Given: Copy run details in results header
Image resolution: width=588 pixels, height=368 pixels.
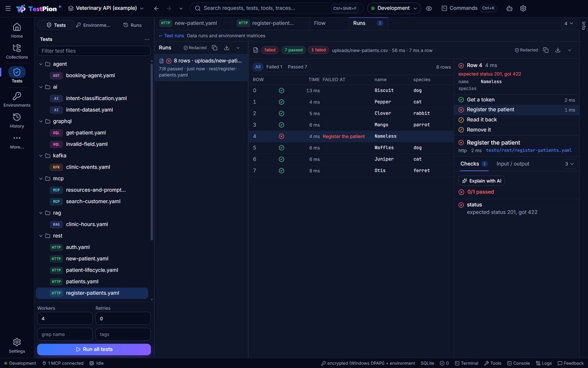Looking at the screenshot, I should click(546, 50).
